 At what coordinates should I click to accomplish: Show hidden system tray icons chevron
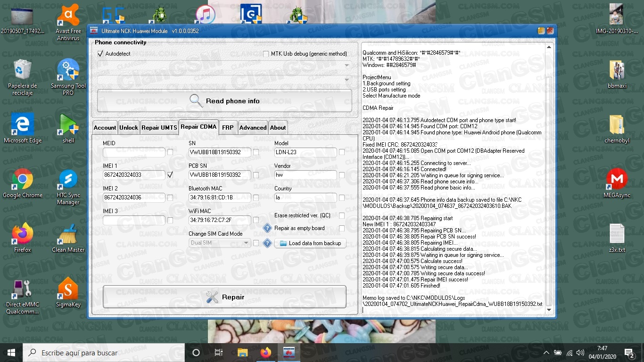click(546, 353)
